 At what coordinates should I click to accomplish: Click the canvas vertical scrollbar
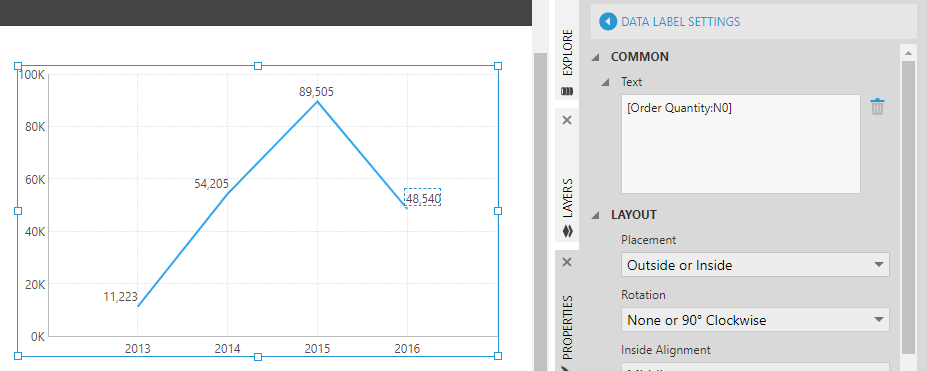[x=540, y=211]
